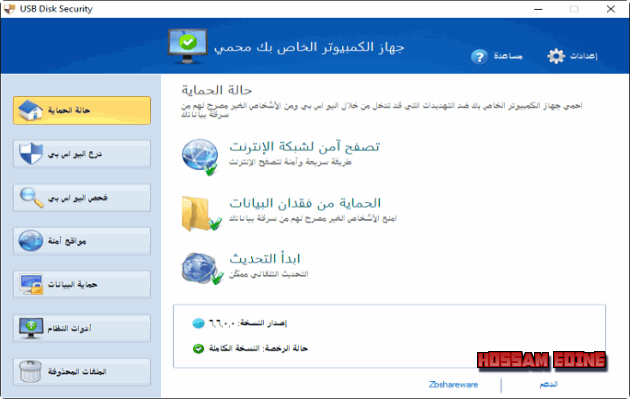Click the blue shield icon in the sidebar
Viewport: 630px width, 399px height.
click(31, 153)
